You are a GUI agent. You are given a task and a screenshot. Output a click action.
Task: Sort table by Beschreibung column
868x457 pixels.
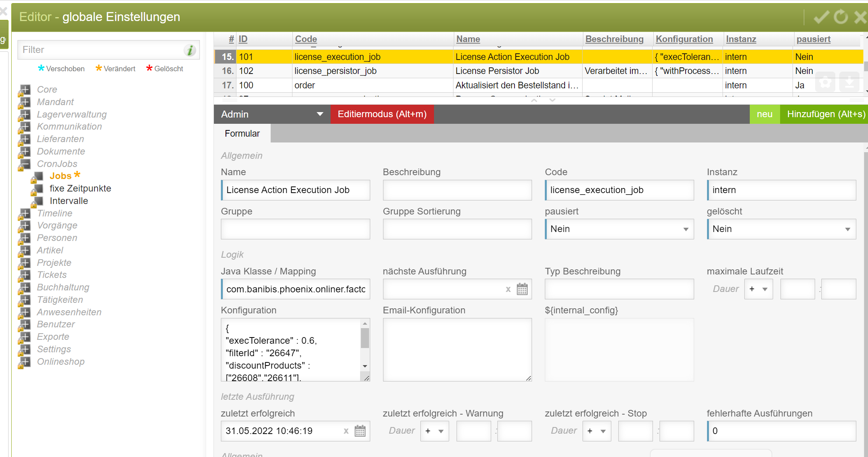pyautogui.click(x=614, y=39)
